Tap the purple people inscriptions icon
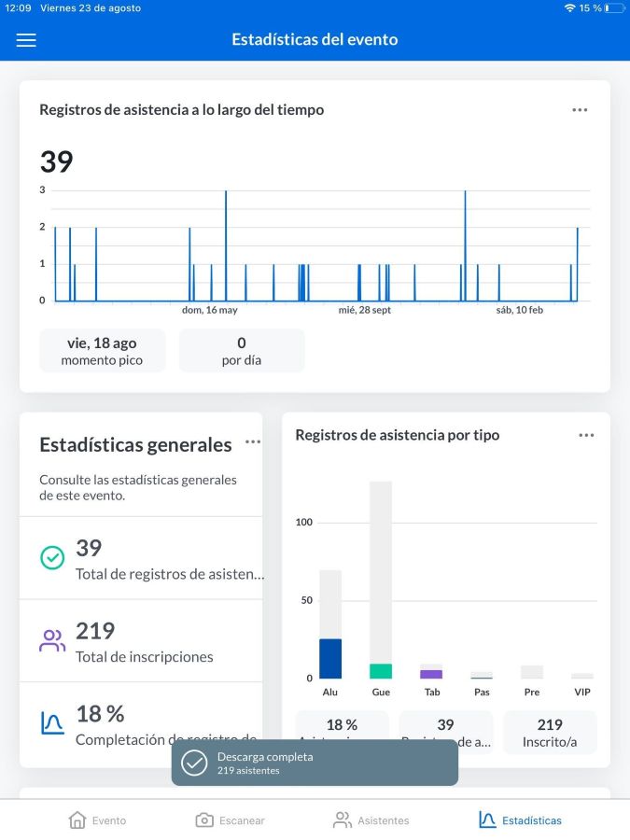This screenshot has height=840, width=630. click(x=52, y=641)
